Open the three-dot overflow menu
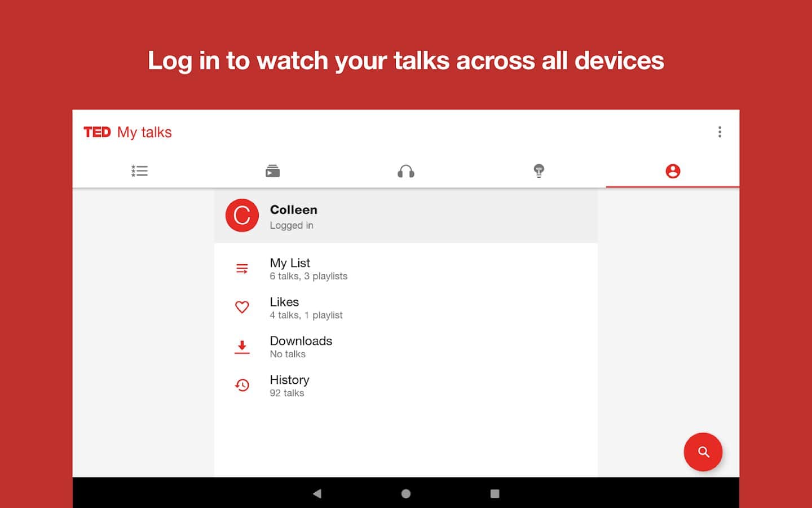Image resolution: width=812 pixels, height=508 pixels. click(720, 132)
